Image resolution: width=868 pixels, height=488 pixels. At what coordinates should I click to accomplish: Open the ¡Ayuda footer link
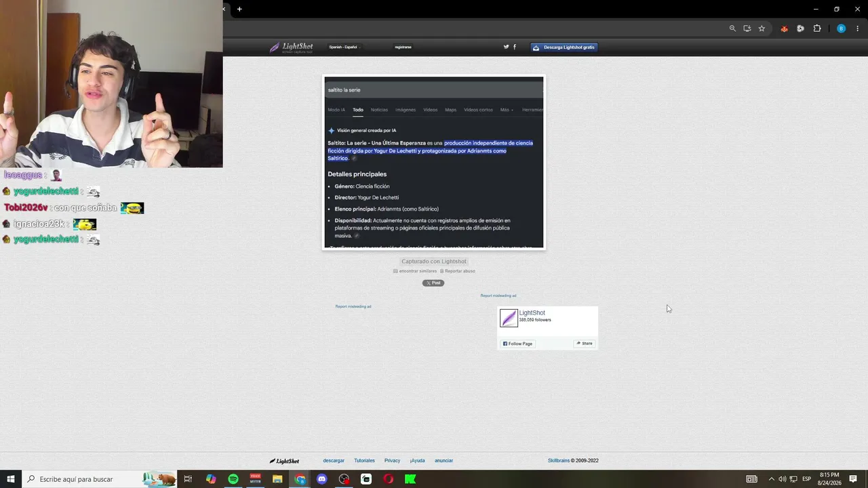(x=417, y=461)
